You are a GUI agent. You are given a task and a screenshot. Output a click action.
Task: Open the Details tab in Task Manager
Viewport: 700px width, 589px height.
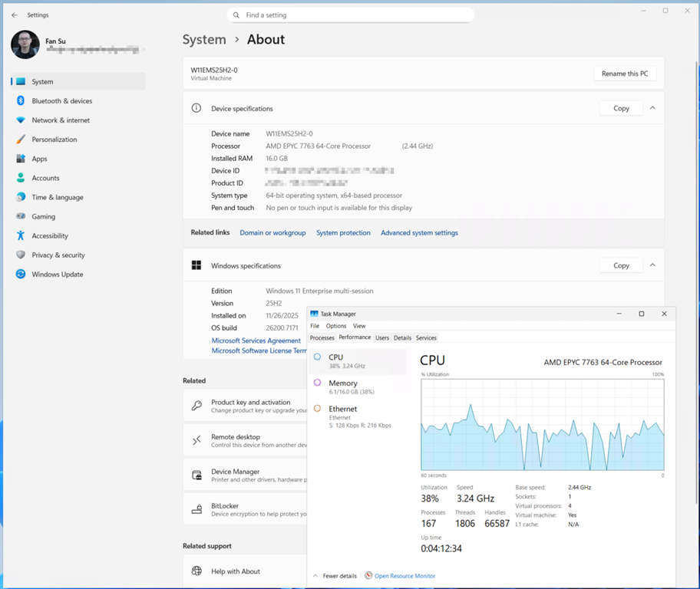[402, 338]
